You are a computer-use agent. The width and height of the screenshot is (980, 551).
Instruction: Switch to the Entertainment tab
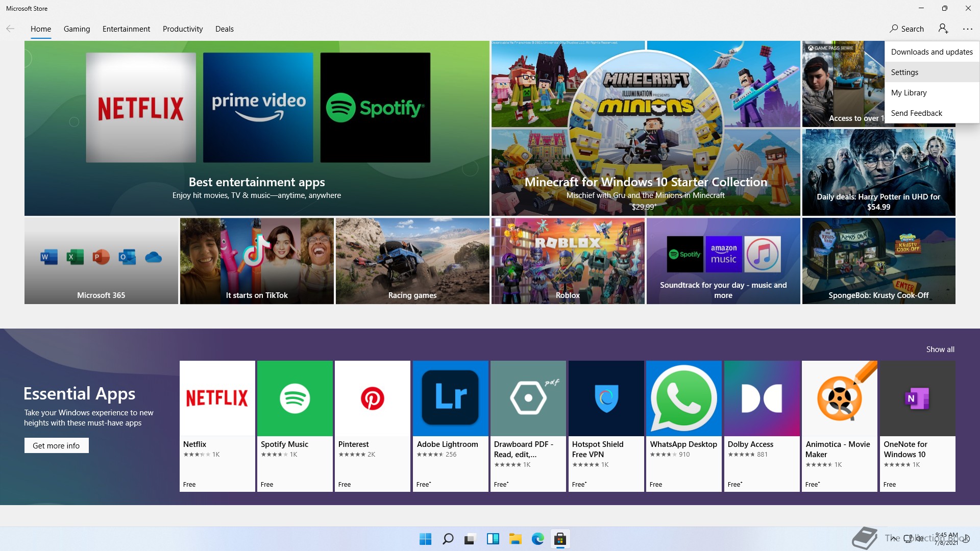[x=126, y=29]
